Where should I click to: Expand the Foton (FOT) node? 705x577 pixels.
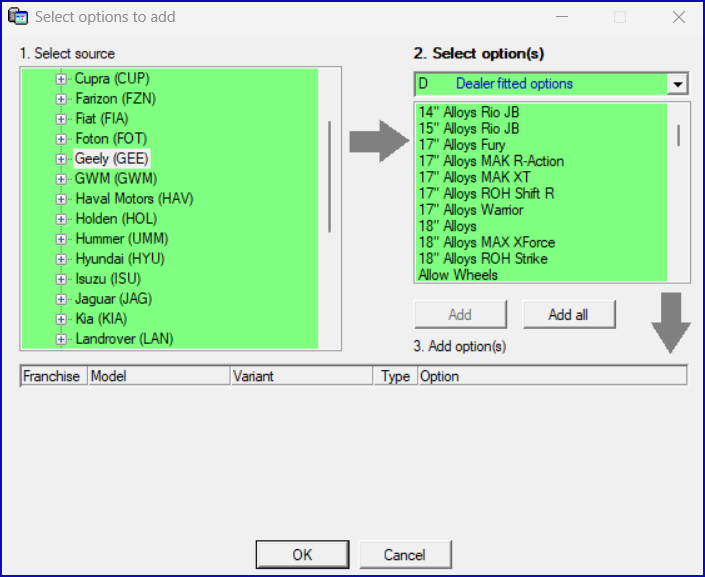pos(61,139)
